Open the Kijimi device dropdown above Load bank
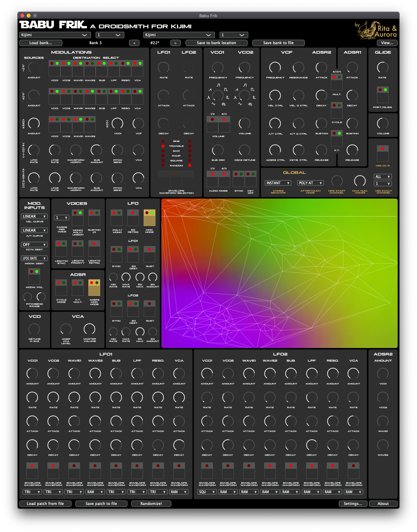The height and width of the screenshot is (532, 417). 54,35
